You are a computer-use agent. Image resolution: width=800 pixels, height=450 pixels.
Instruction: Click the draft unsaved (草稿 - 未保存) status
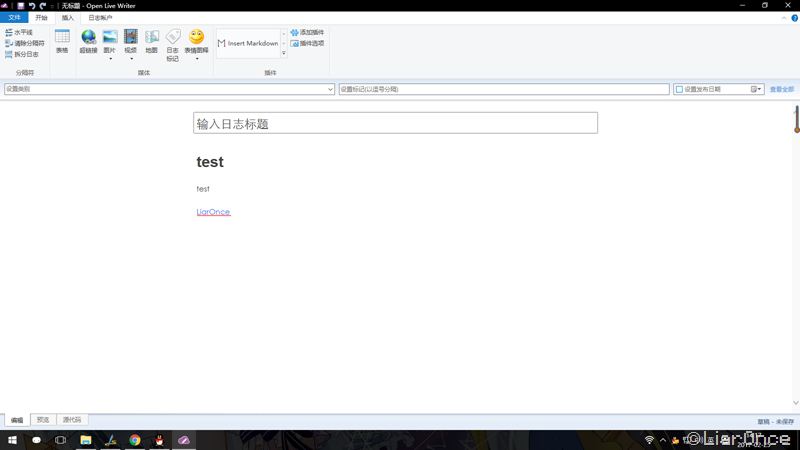[x=776, y=422]
